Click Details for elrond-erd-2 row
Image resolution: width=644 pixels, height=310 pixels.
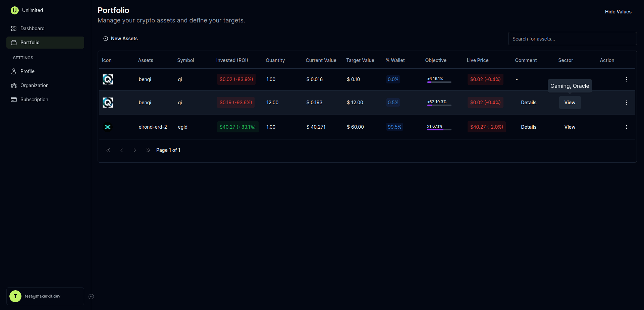point(529,127)
